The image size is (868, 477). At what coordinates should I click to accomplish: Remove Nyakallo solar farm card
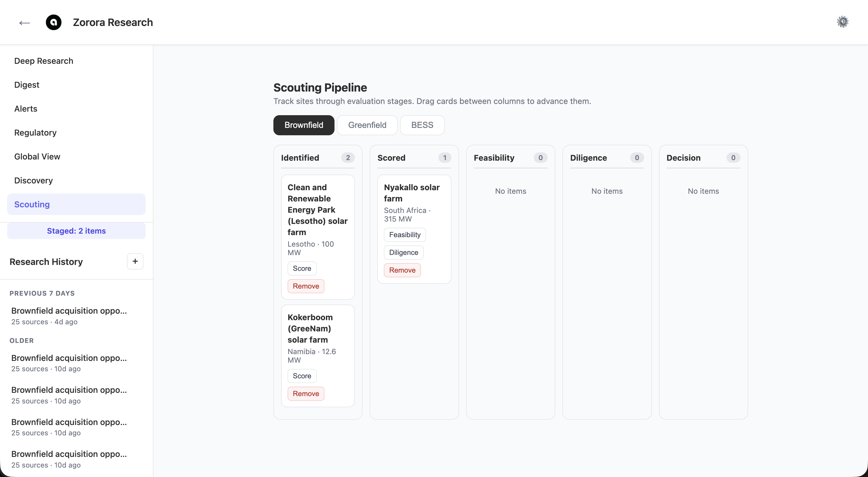[402, 270]
